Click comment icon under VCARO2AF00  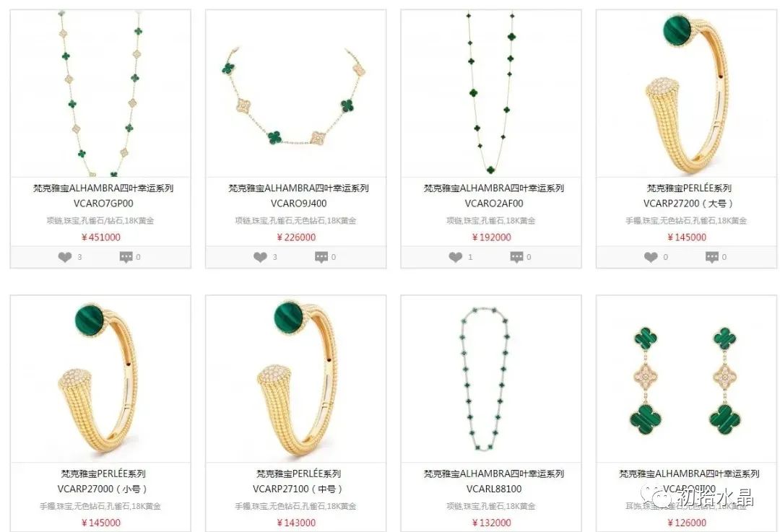517,257
